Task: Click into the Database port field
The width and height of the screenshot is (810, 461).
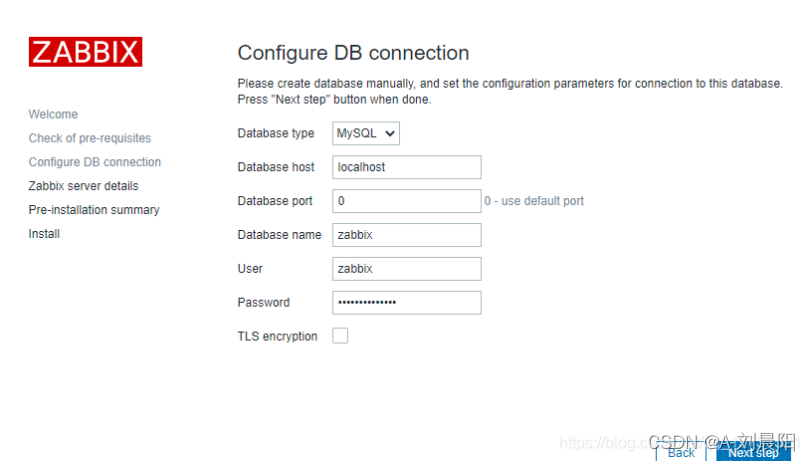Action: 406,201
